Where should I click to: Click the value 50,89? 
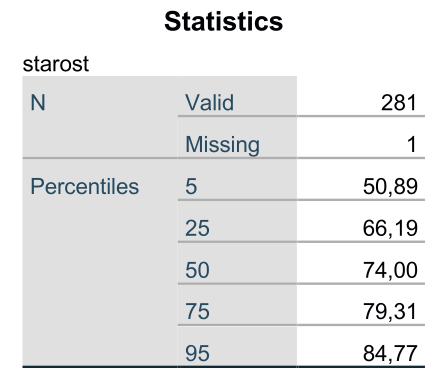click(x=390, y=186)
